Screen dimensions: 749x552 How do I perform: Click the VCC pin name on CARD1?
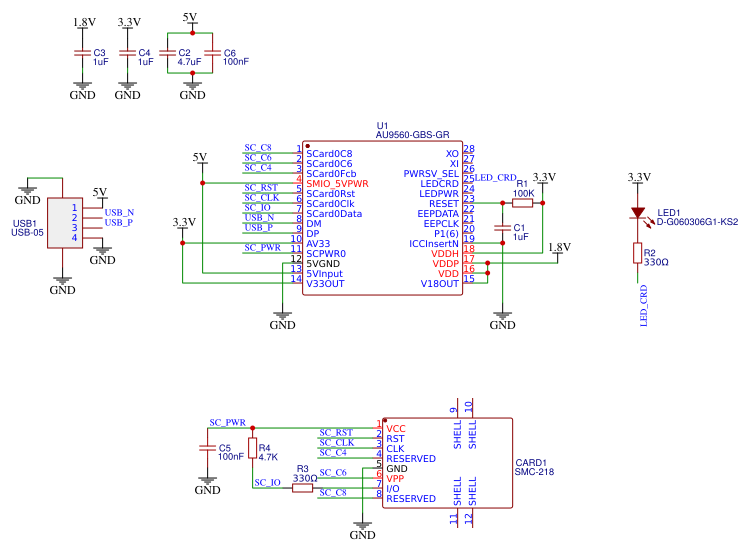tap(396, 429)
